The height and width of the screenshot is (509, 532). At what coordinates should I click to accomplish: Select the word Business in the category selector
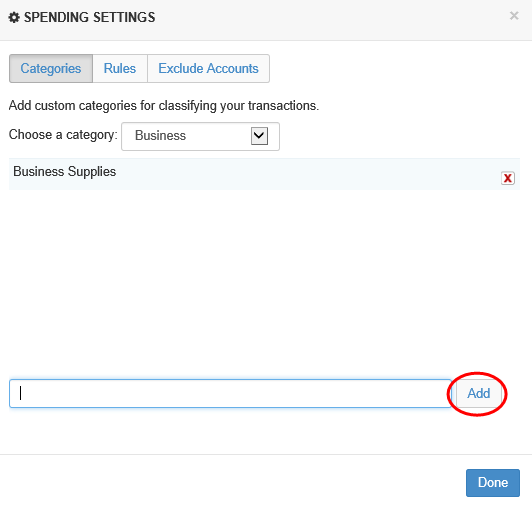click(160, 136)
